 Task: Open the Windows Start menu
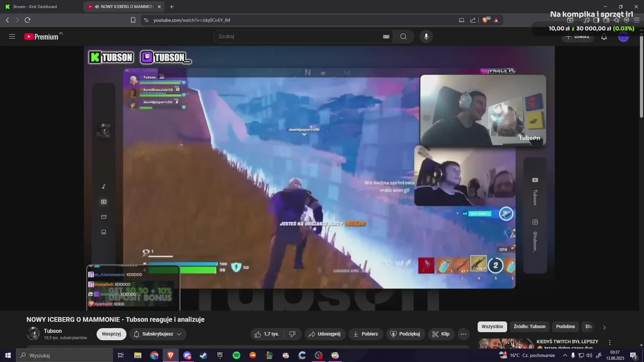click(x=8, y=355)
